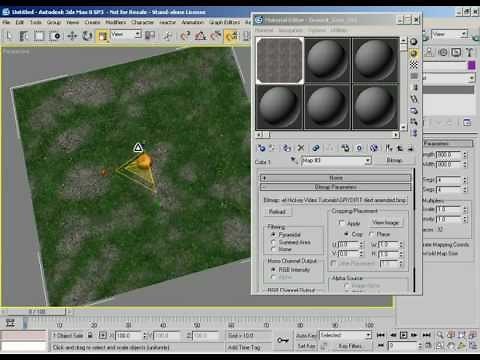The image size is (480, 360).
Task: Click the Key Filters button
Action: point(350,346)
